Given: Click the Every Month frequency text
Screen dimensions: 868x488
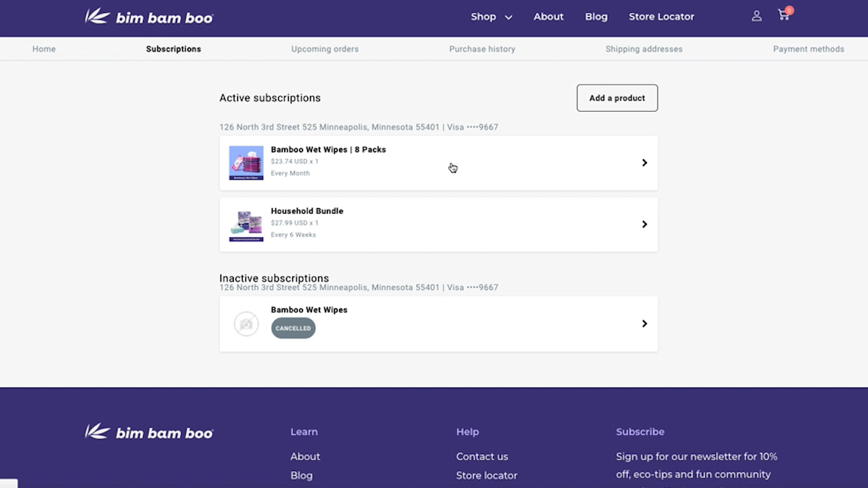Looking at the screenshot, I should pos(290,174).
